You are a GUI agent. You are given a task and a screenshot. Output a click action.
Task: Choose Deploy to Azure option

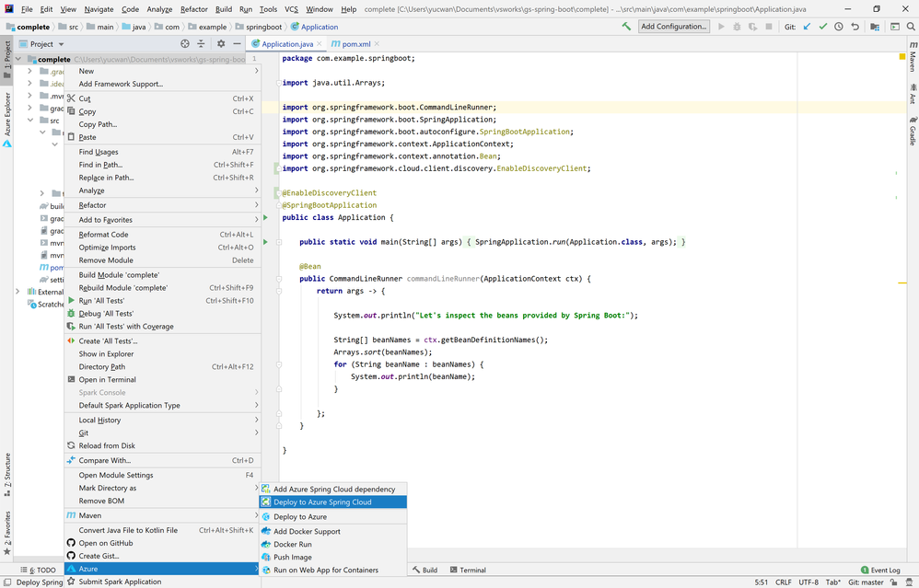coord(333,516)
